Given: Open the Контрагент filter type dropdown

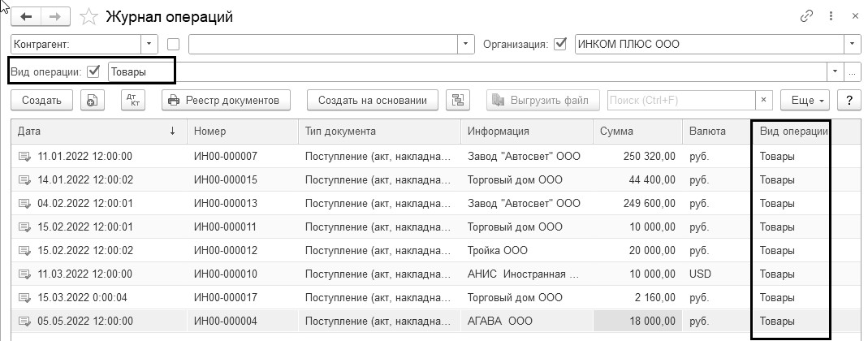Looking at the screenshot, I should pyautogui.click(x=149, y=44).
